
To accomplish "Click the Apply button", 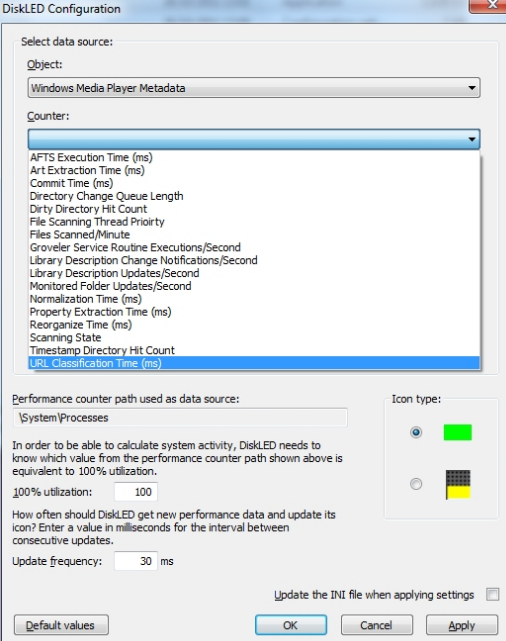I will [x=462, y=625].
